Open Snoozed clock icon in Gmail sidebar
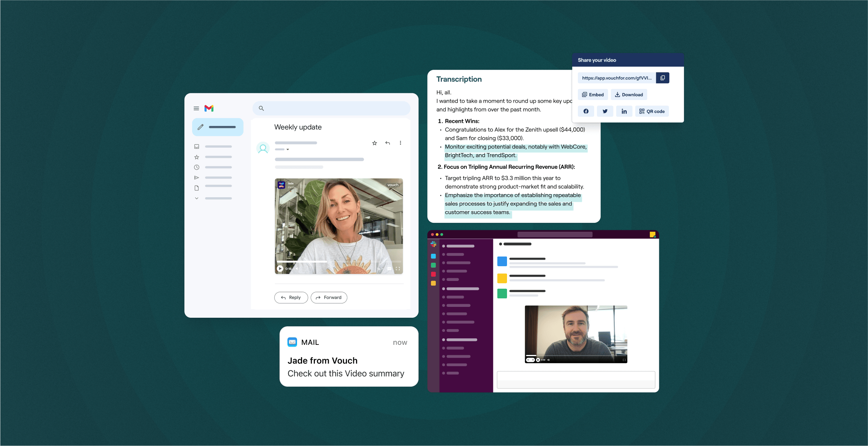This screenshot has width=868, height=446. (x=197, y=167)
